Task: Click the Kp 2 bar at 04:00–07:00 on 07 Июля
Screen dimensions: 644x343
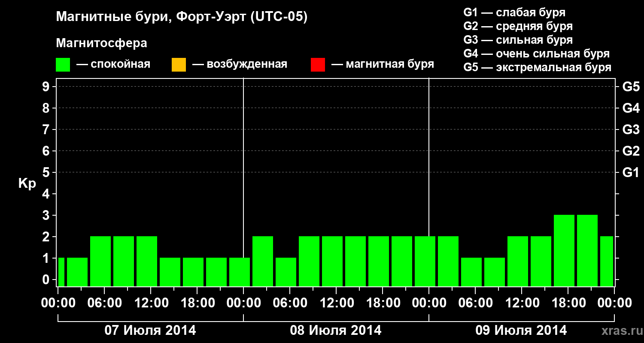Action: click(100, 261)
